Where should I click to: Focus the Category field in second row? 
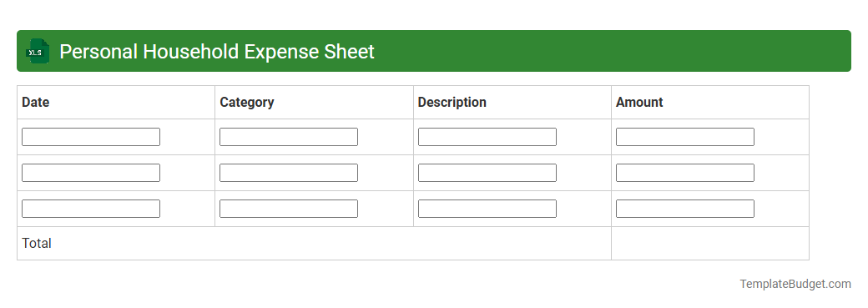click(289, 173)
